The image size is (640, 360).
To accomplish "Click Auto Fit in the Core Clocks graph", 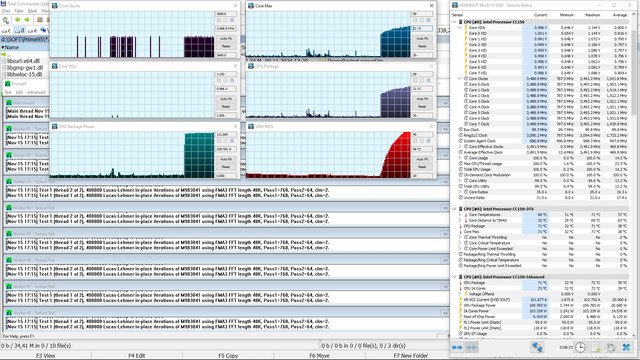I will [226, 38].
